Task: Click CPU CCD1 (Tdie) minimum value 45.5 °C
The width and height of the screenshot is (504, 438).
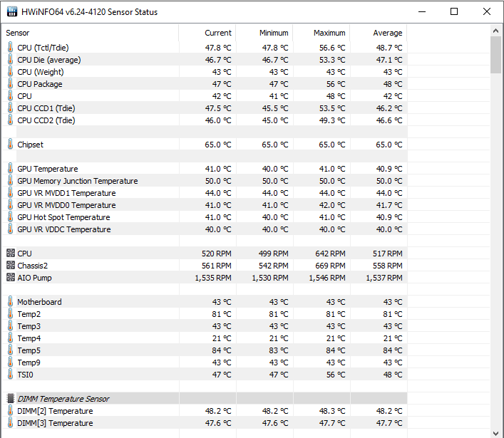Action: pyautogui.click(x=275, y=108)
